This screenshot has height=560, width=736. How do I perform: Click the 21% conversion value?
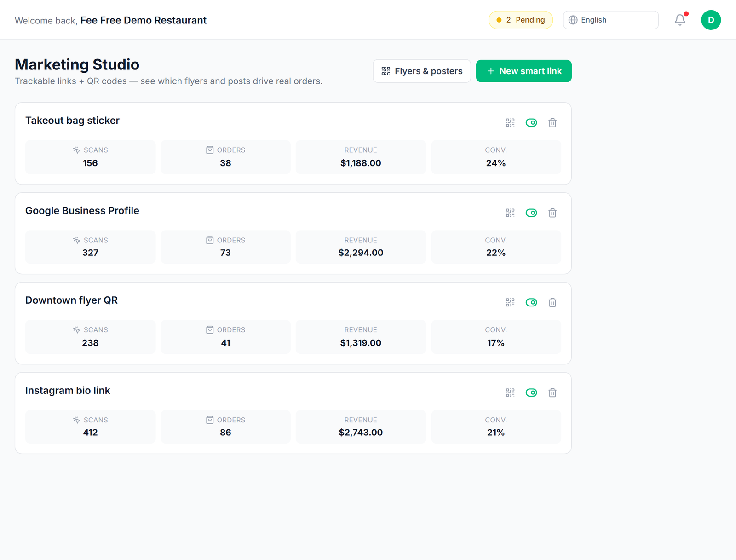(x=496, y=433)
